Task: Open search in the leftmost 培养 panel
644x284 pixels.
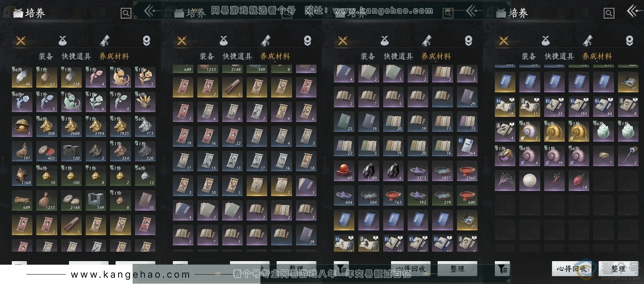Action: (x=126, y=13)
